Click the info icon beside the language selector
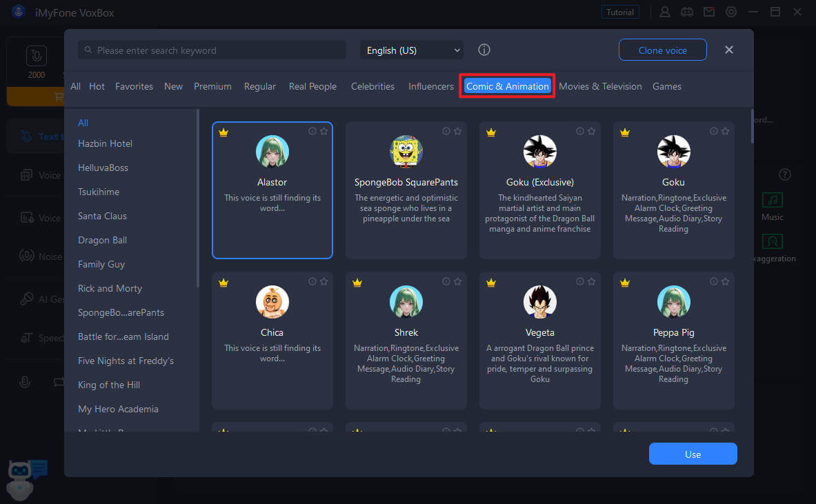This screenshot has width=816, height=504. 484,50
